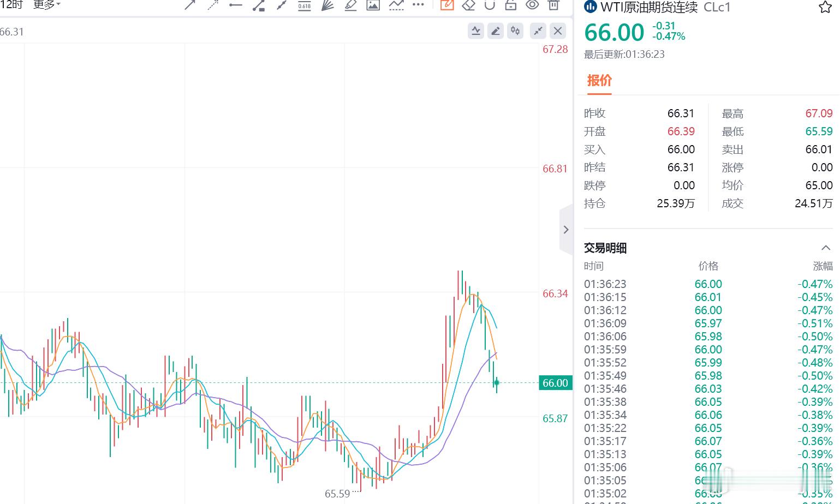Select the arrow line drawing tool
This screenshot has height=504, width=840.
pos(190,5)
